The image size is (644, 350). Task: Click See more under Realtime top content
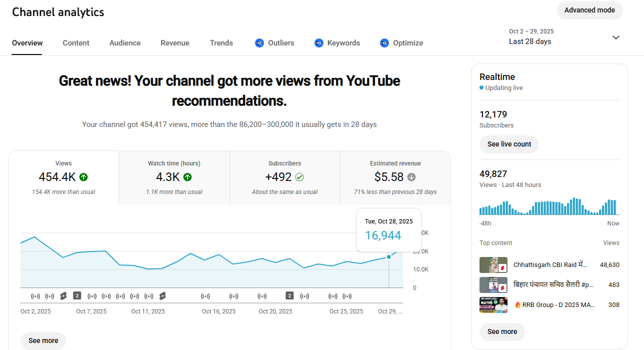[502, 332]
